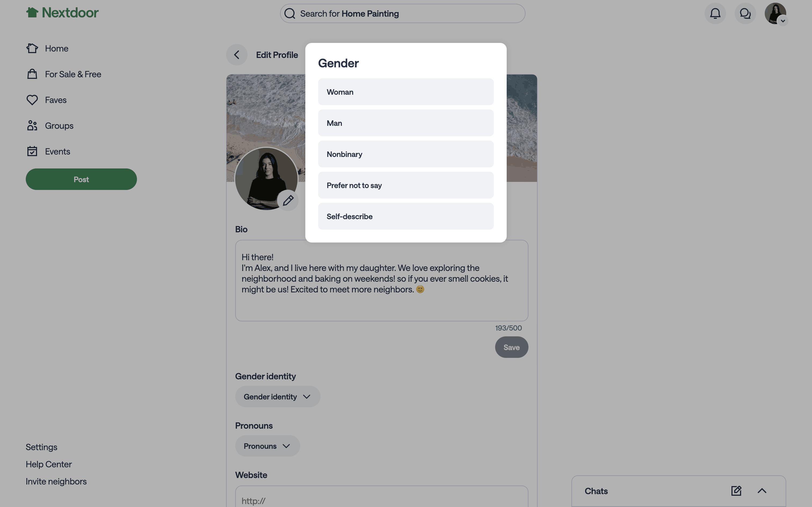
Task: Open the Help Center link
Action: click(x=49, y=464)
